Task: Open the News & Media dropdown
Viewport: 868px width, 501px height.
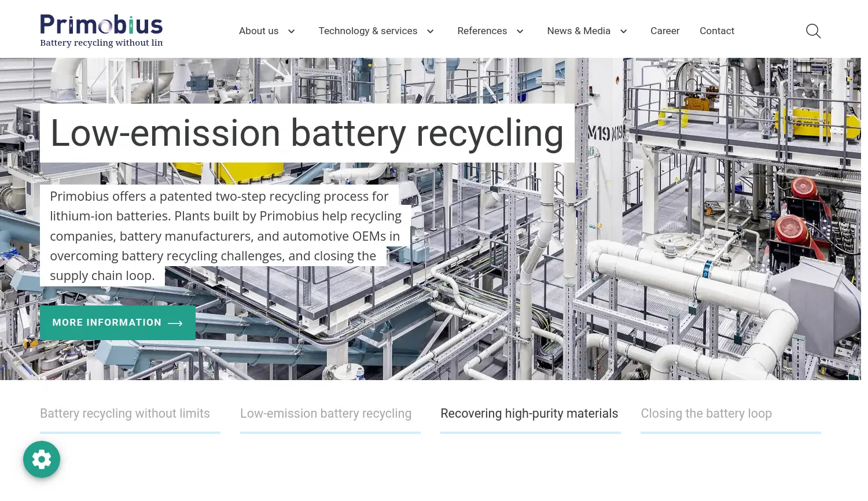Action: 623,31
